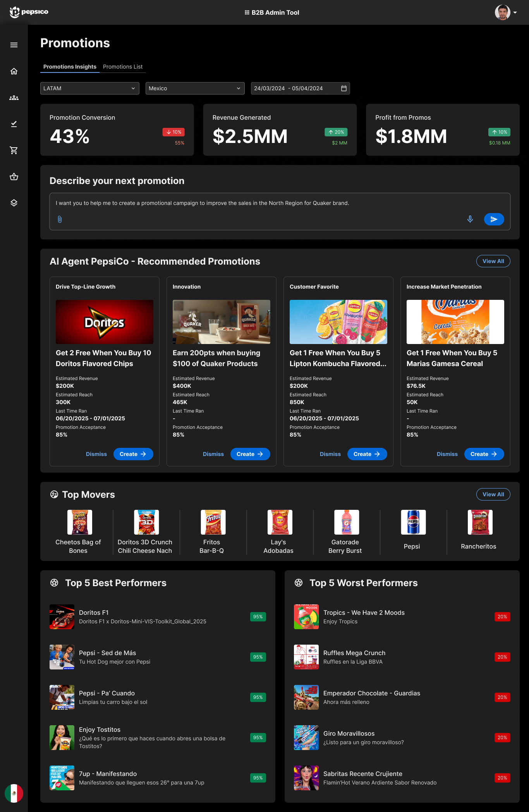Viewport: 529px width, 812px height.
Task: Open Emperador Chocolate - Guardias row
Action: coord(402,697)
